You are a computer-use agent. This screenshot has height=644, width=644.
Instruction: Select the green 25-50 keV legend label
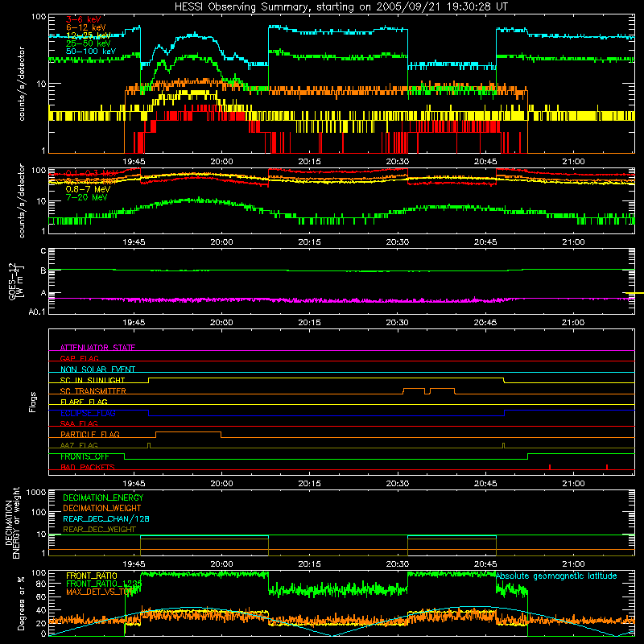tap(89, 43)
